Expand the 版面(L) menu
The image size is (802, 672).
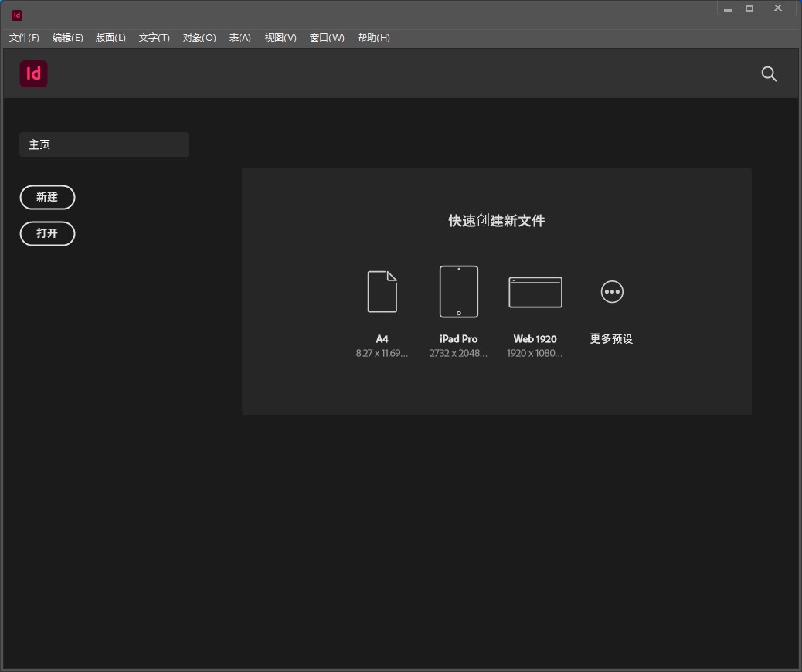[x=110, y=38]
